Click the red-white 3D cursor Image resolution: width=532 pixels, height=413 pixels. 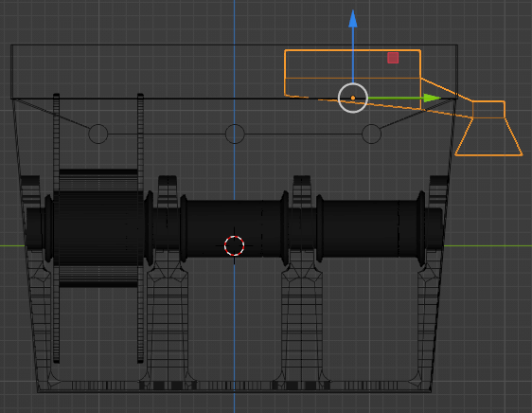click(x=234, y=245)
